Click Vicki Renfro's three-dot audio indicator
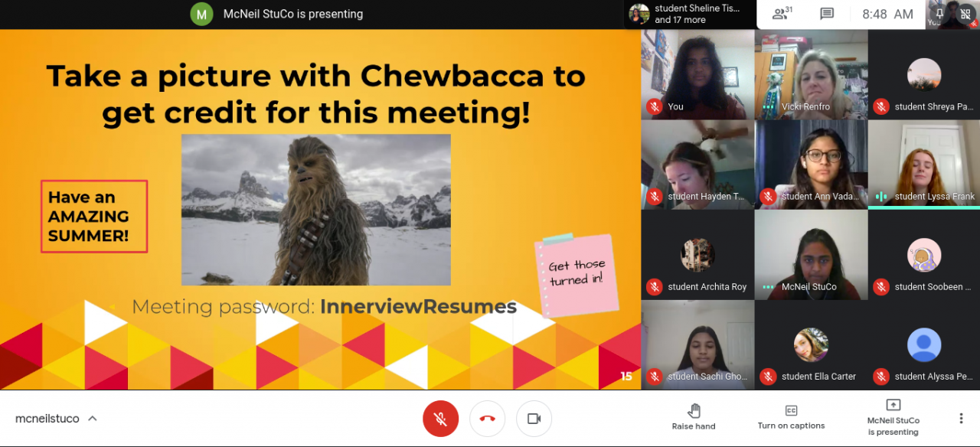980x447 pixels. pos(768,106)
